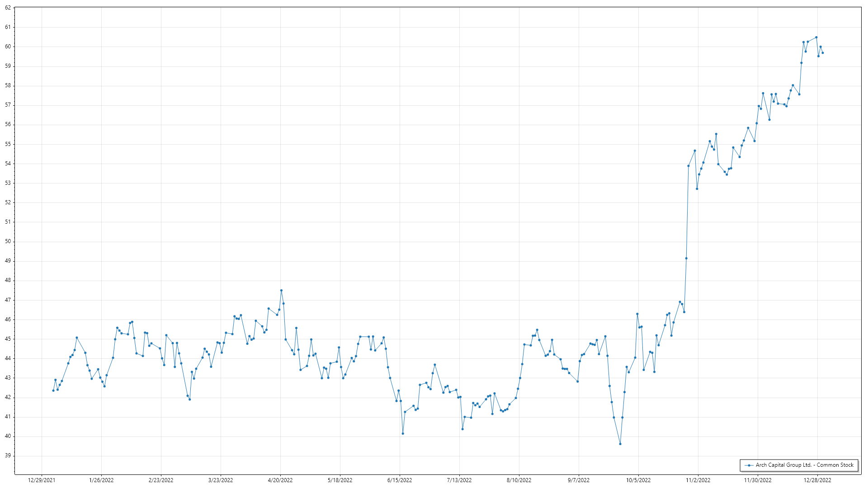The height and width of the screenshot is (488, 868).
Task: Click the 4/20/2022 x-axis date label
Action: click(x=280, y=480)
